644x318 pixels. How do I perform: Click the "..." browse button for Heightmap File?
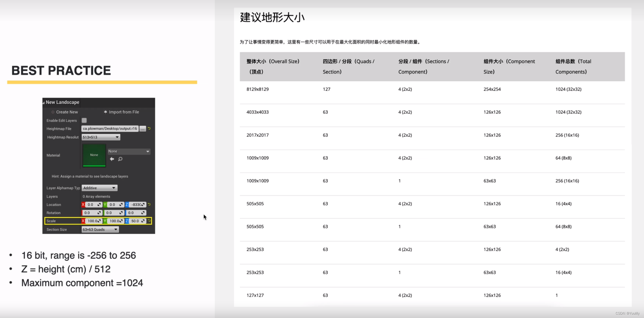point(143,129)
